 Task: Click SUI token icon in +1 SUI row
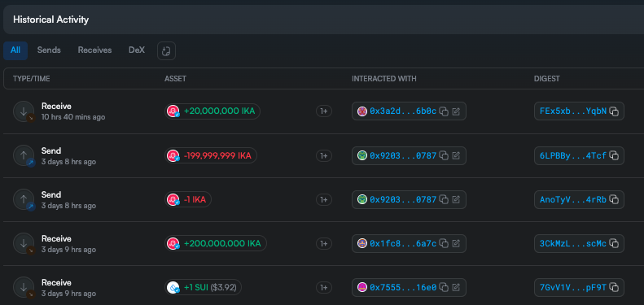click(173, 287)
